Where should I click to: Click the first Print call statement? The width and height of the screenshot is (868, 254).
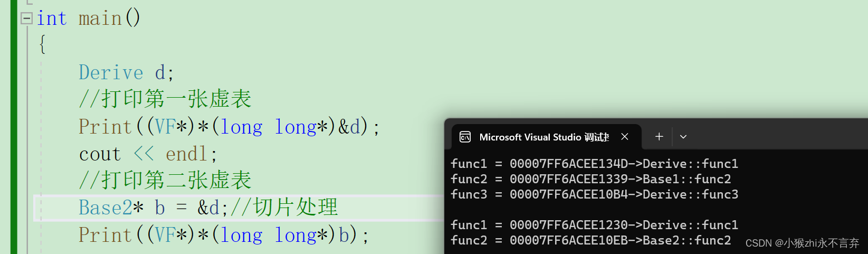point(229,127)
